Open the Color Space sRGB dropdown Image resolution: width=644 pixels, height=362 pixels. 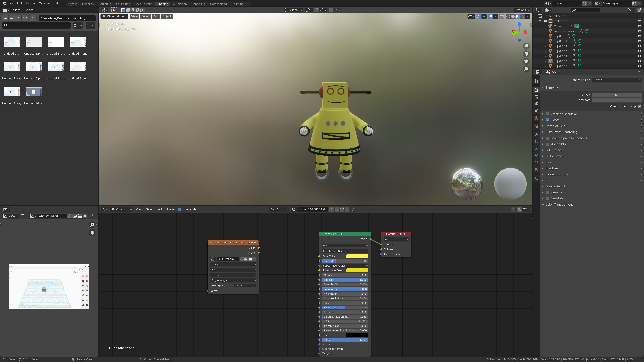245,286
